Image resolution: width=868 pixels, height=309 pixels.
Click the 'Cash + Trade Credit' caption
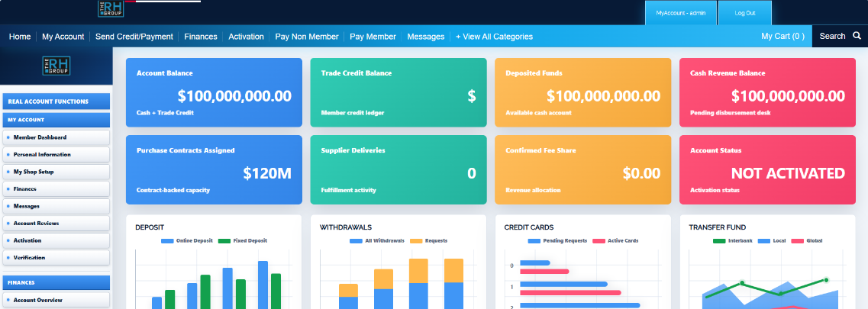pyautogui.click(x=165, y=113)
